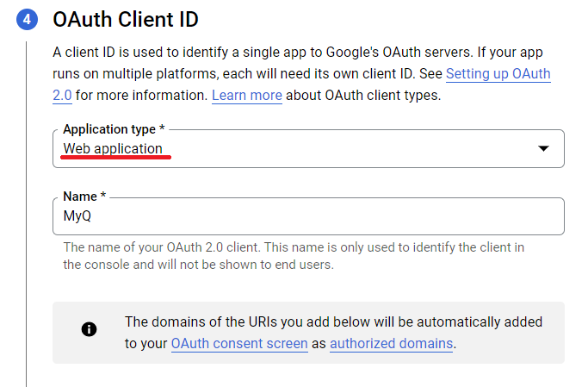Select the 'Web application' value text
The height and width of the screenshot is (387, 588).
click(x=113, y=148)
